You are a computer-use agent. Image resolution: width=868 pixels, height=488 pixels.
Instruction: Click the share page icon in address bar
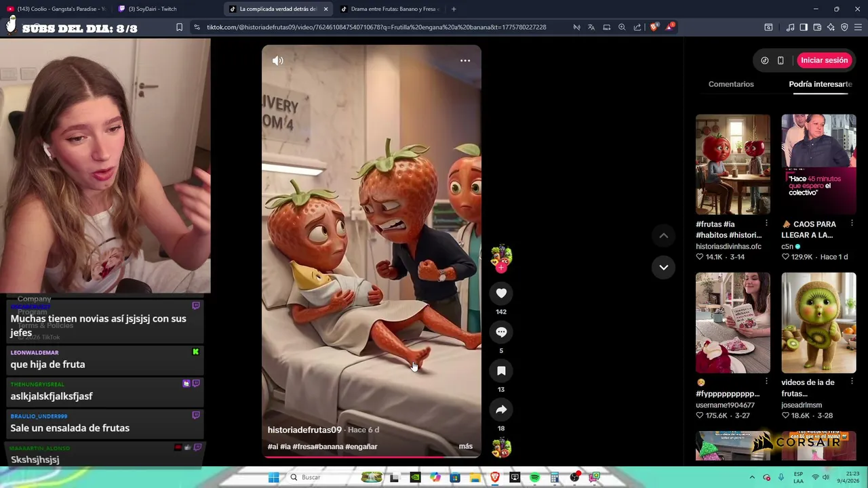pos(637,27)
